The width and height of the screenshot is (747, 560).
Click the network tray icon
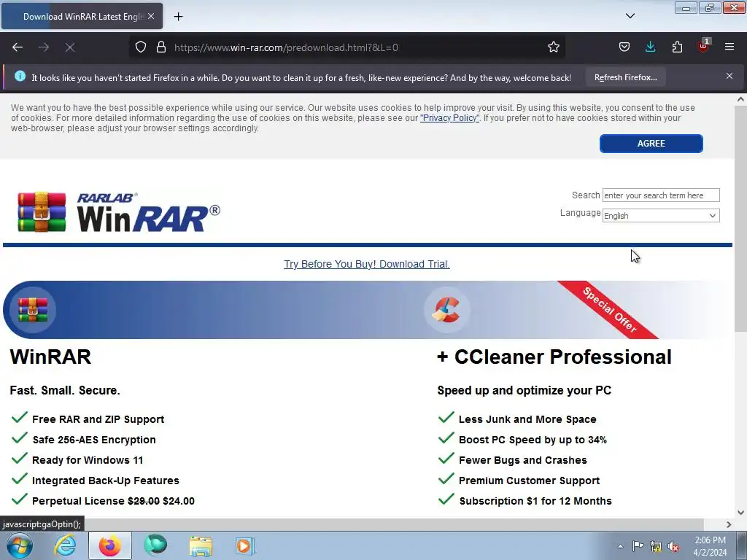click(x=656, y=546)
